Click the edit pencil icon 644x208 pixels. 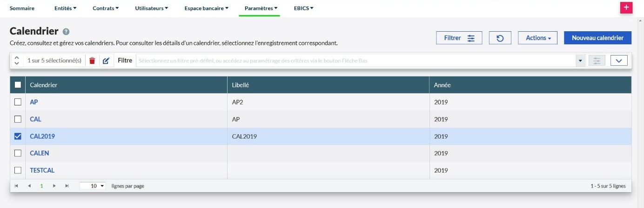(106, 61)
